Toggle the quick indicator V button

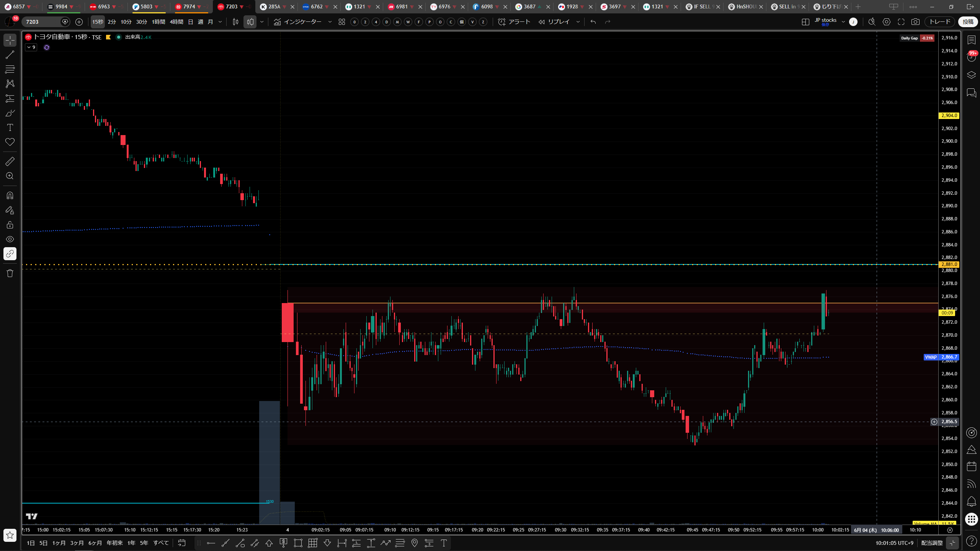(472, 22)
